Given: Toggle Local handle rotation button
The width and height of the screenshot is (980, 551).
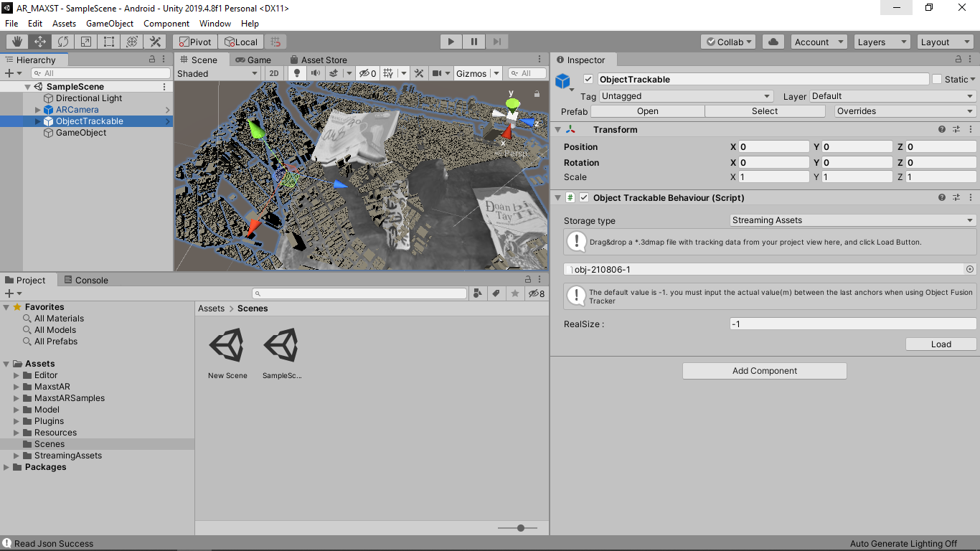Looking at the screenshot, I should click(x=241, y=42).
